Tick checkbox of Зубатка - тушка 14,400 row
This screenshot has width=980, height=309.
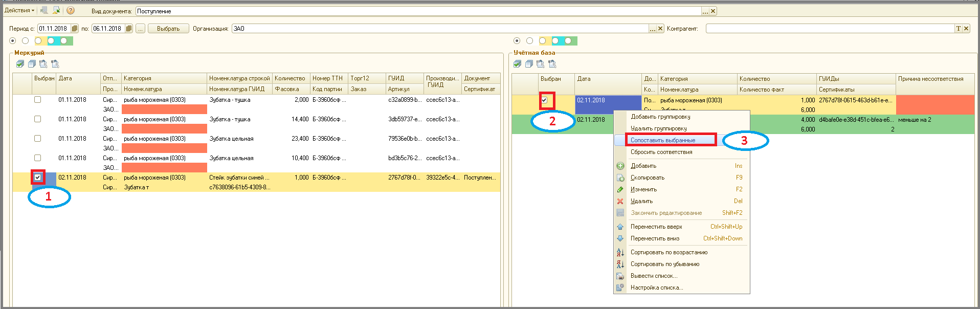tap(37, 119)
